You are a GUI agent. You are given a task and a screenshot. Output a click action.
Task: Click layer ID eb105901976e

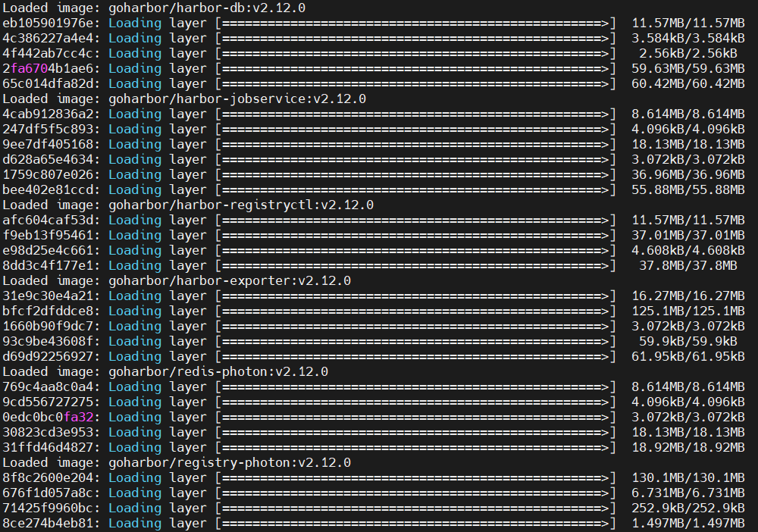[51, 23]
